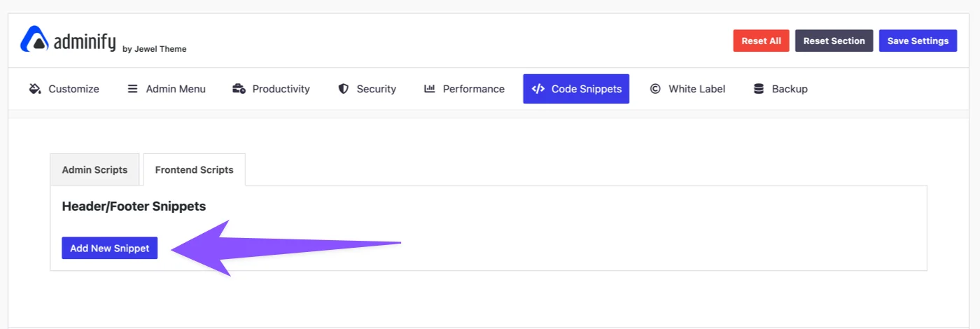Switch to the Admin Scripts tab
Screen dimensions: 980x329
pyautogui.click(x=94, y=169)
